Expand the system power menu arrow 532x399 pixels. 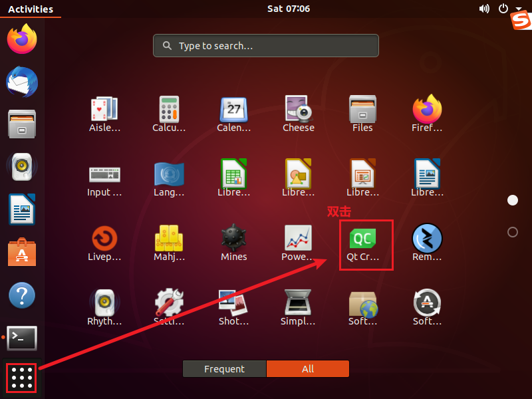[x=519, y=9]
